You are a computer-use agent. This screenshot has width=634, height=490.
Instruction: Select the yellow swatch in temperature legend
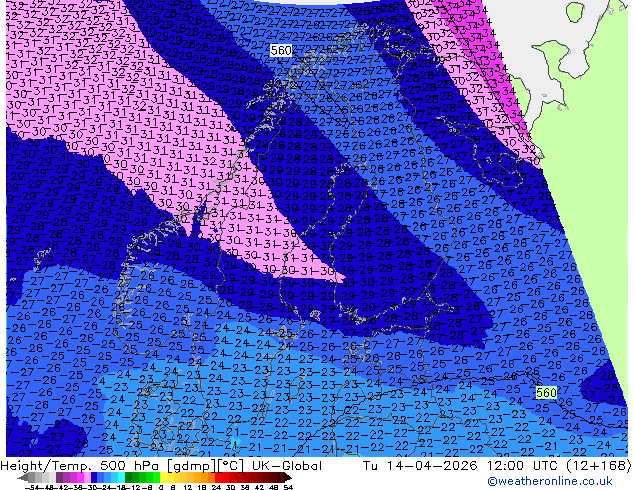163,478
